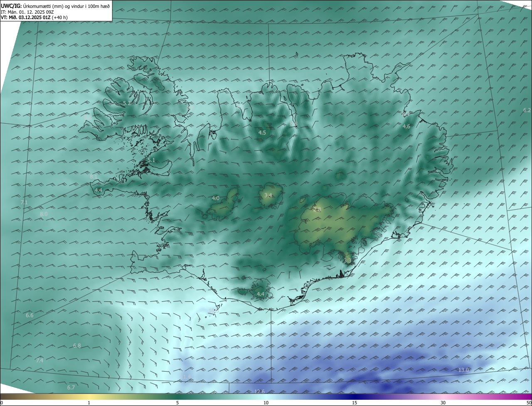The height and width of the screenshot is (406, 532).
Task: Click the 6.8 value over the ocean
Action: pos(77,346)
